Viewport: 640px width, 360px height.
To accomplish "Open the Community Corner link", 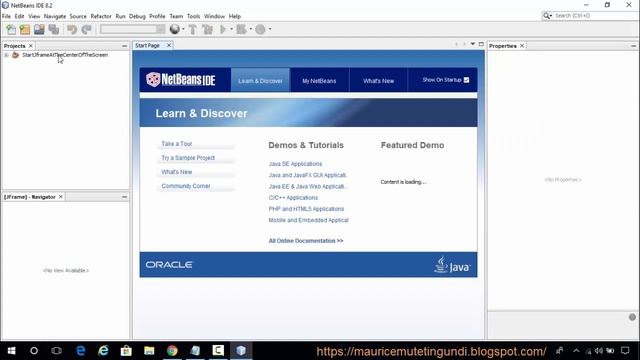I will [x=186, y=186].
